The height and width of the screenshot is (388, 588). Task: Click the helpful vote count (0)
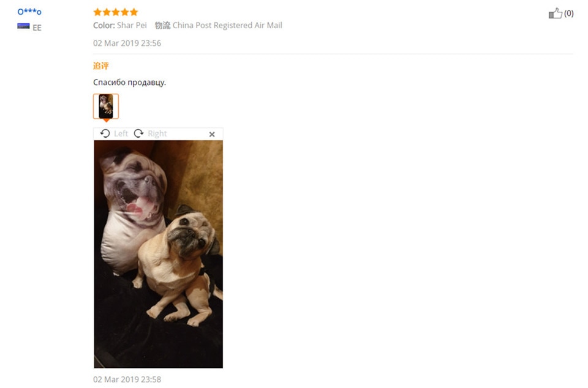click(x=569, y=13)
